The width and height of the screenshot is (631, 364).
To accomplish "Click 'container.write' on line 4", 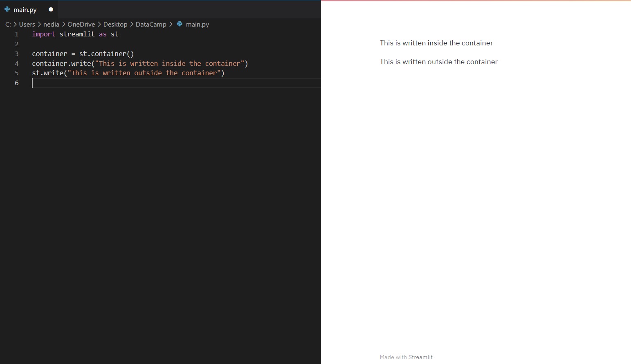I will (x=61, y=64).
